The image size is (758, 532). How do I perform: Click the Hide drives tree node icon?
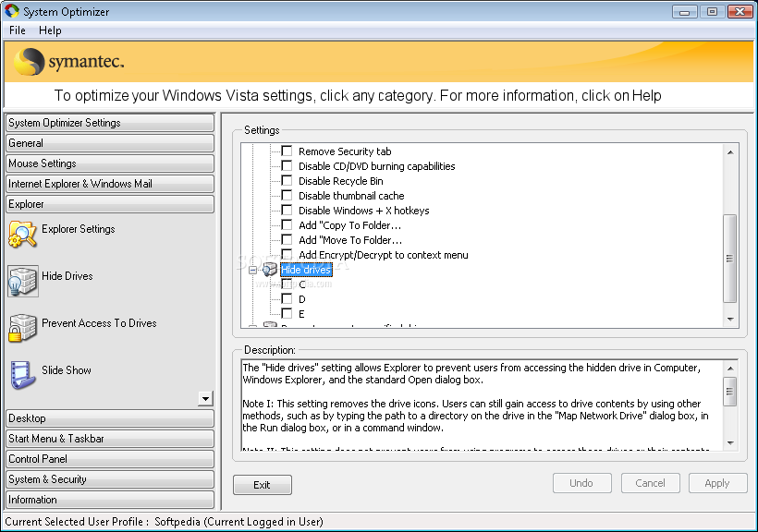pyautogui.click(x=270, y=270)
